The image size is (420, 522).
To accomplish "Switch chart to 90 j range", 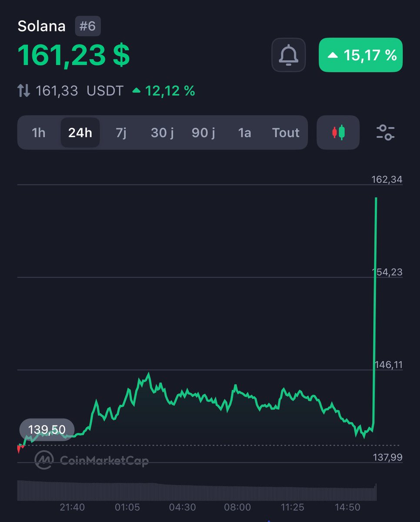I will click(x=203, y=132).
